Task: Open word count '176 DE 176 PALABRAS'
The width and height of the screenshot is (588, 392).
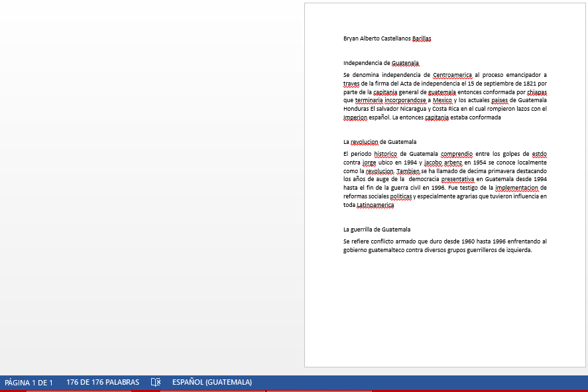Action: click(103, 382)
